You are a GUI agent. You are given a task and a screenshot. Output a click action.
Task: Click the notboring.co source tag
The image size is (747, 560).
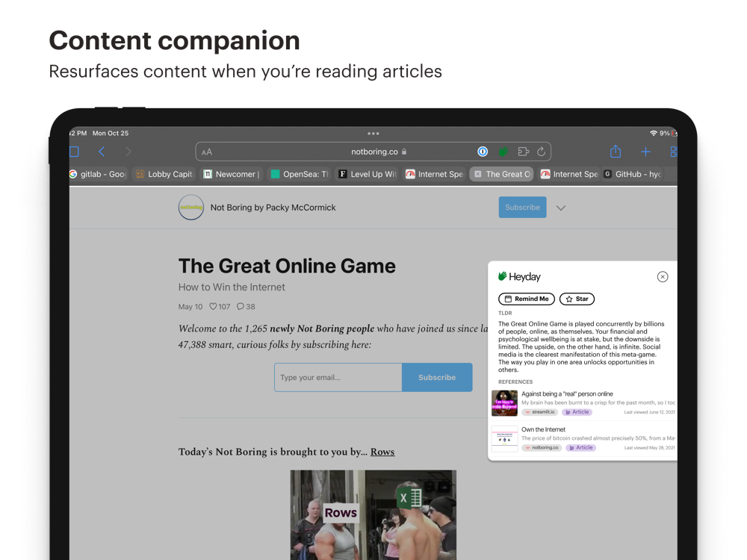(x=541, y=447)
